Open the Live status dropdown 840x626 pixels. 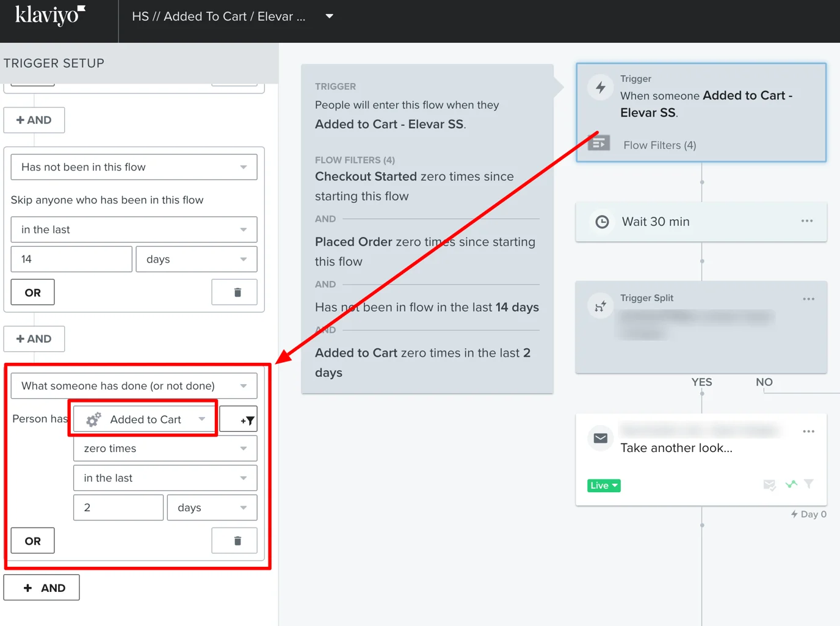coord(604,486)
